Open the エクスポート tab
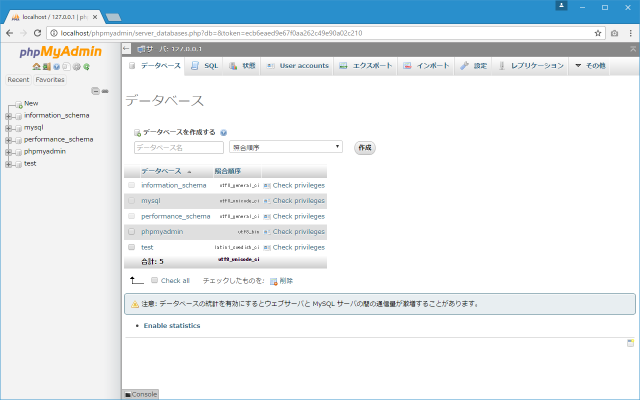 [x=366, y=66]
